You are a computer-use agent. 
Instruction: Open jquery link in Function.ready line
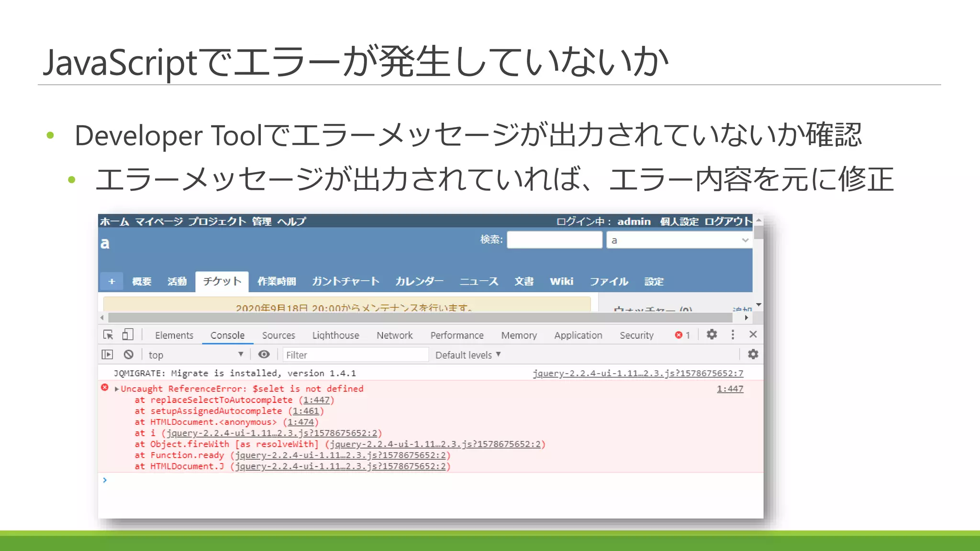tap(340, 455)
